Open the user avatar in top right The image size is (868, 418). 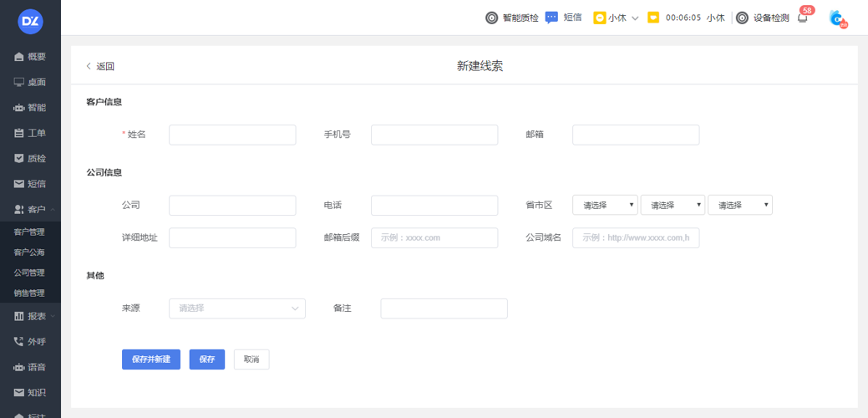(x=837, y=18)
